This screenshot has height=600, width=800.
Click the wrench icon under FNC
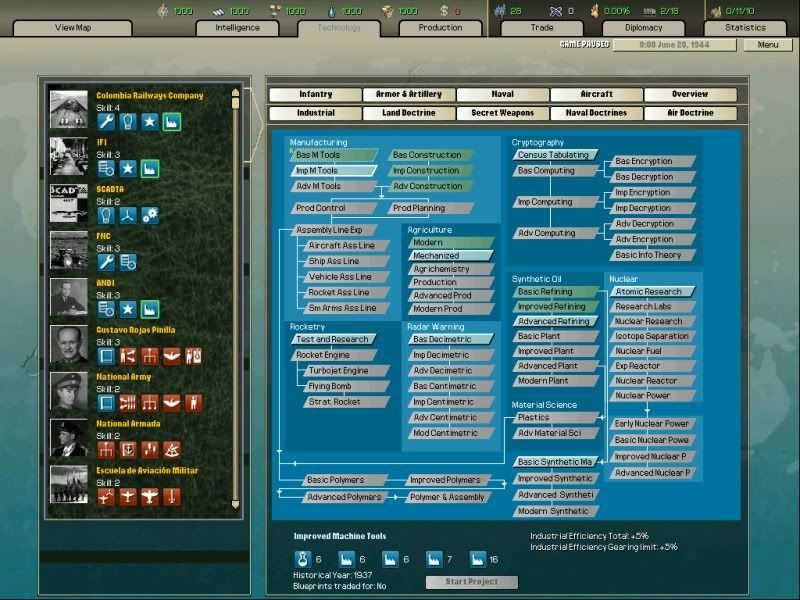pyautogui.click(x=106, y=262)
